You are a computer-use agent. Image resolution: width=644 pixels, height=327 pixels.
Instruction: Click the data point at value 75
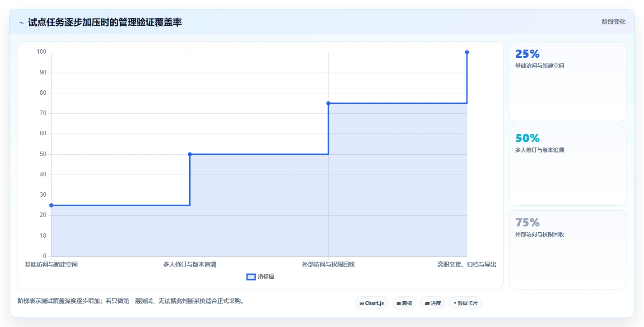[x=328, y=103]
